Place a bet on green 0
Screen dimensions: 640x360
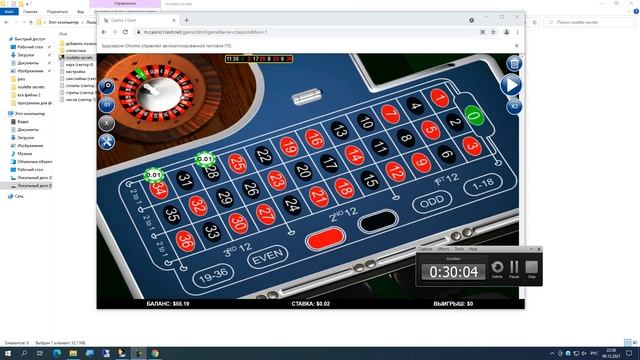tap(474, 116)
